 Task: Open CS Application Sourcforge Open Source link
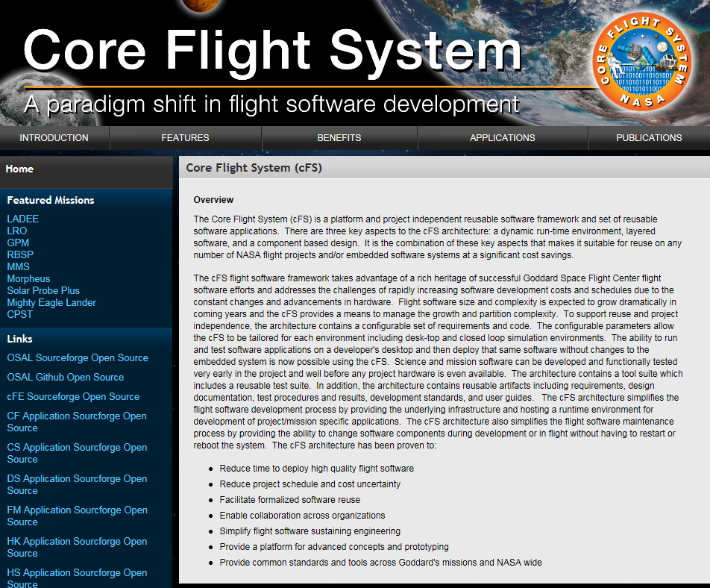click(77, 453)
